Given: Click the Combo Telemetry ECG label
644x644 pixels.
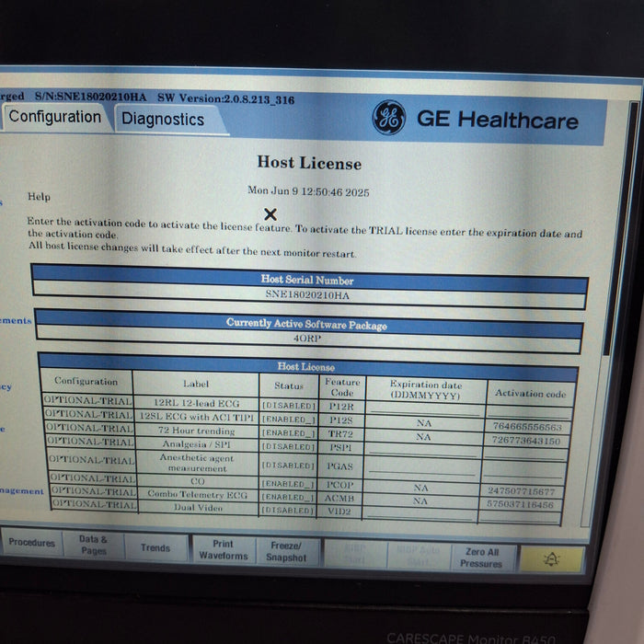Looking at the screenshot, I should pos(198,495).
